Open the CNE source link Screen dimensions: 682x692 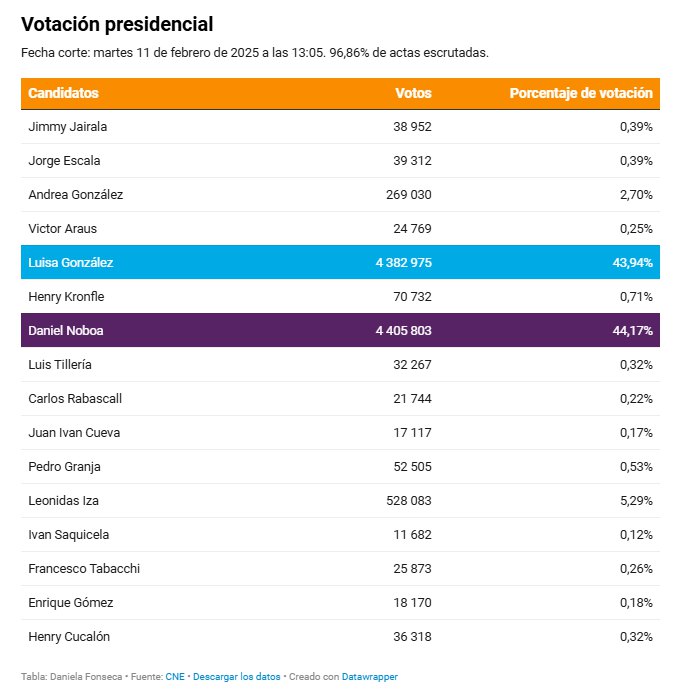[x=175, y=677]
